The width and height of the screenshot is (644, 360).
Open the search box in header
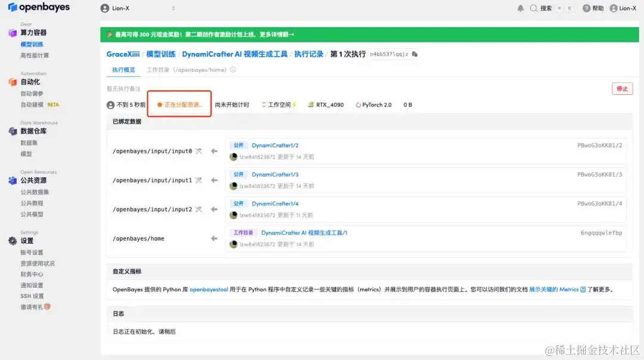[552, 8]
